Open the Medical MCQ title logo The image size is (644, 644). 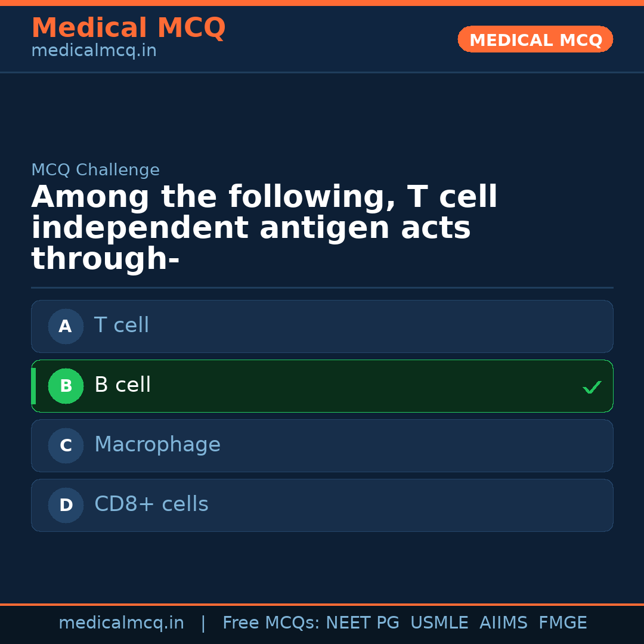128,28
